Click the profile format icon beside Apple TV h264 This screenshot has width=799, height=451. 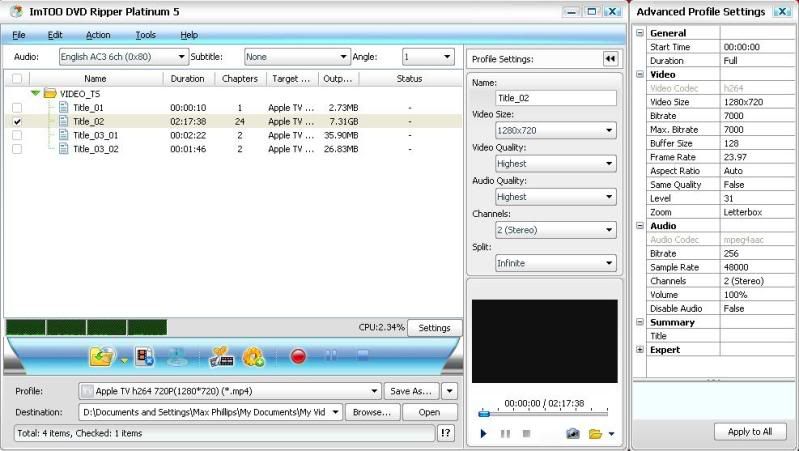(87, 391)
